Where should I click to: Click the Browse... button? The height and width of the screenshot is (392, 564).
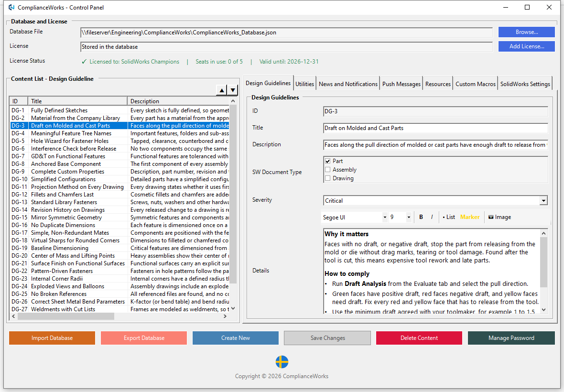527,32
